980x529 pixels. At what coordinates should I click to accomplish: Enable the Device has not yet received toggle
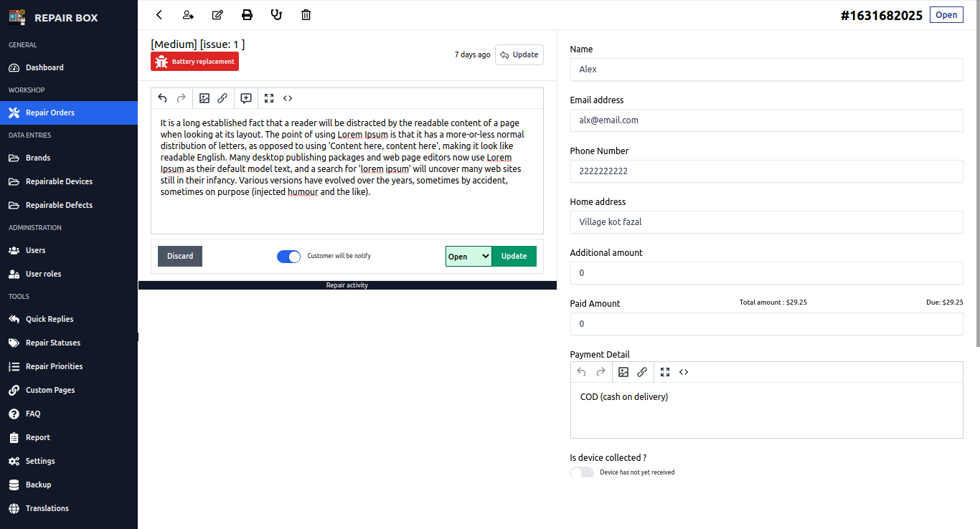pyautogui.click(x=582, y=472)
